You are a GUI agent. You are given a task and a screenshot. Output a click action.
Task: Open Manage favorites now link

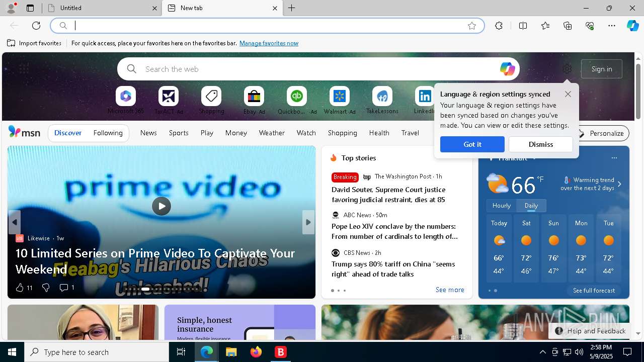[x=269, y=43]
